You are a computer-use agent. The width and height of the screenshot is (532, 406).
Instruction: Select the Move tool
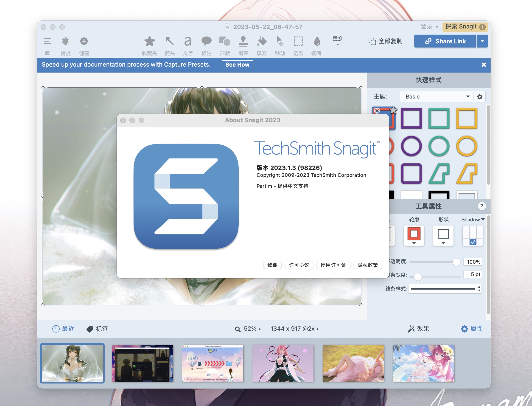[280, 41]
